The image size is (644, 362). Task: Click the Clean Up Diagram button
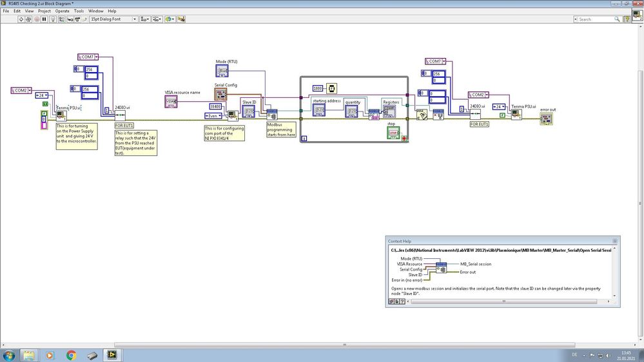pos(181,19)
